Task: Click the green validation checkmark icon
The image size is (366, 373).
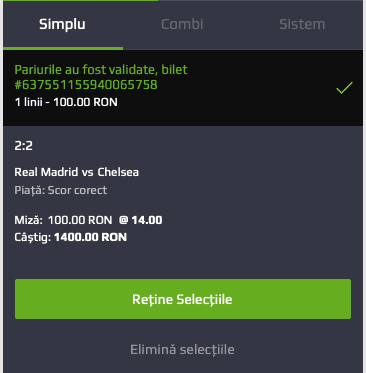Action: click(344, 87)
